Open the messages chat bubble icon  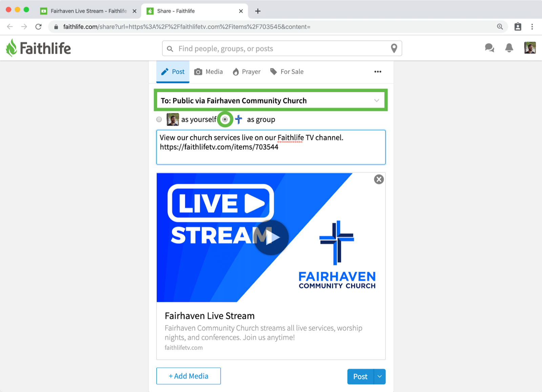click(x=489, y=48)
